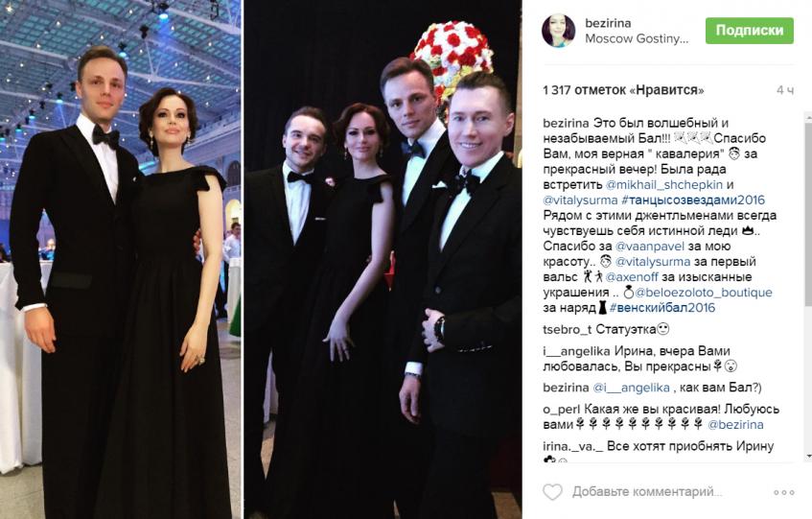Click the left photo of the couple

coord(121,259)
